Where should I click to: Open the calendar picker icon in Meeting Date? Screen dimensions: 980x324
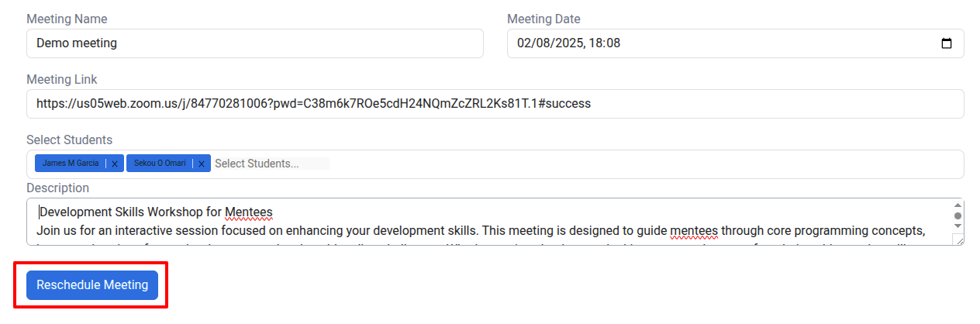click(x=946, y=43)
